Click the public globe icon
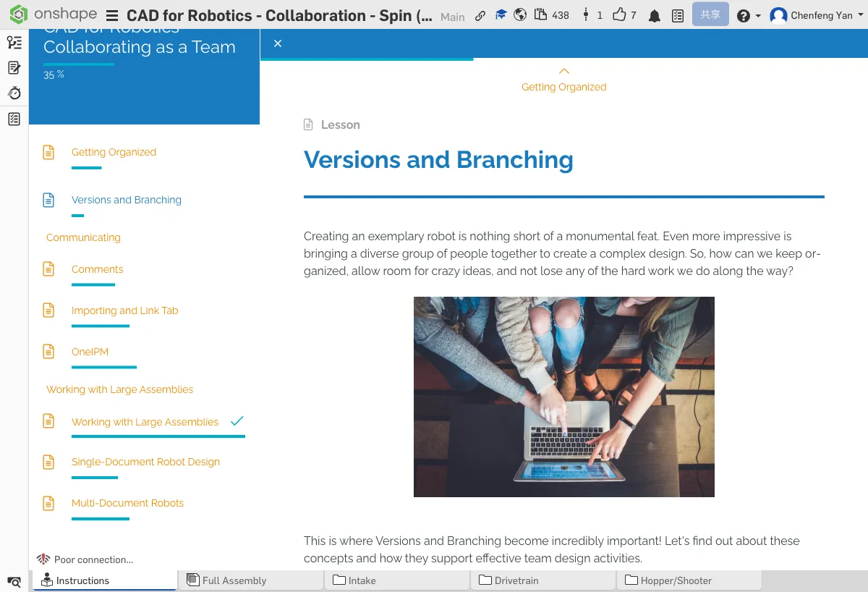Image resolution: width=868 pixels, height=592 pixels. pyautogui.click(x=520, y=15)
